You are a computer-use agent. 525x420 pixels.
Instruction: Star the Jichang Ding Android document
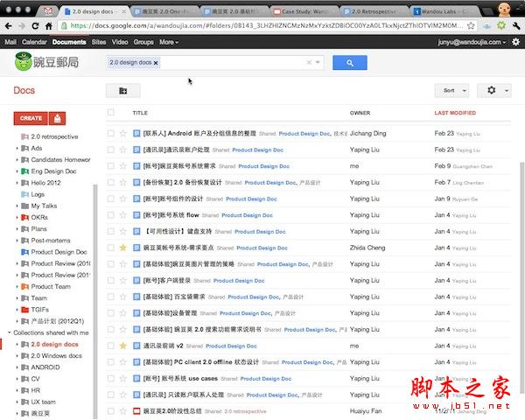pyautogui.click(x=122, y=133)
